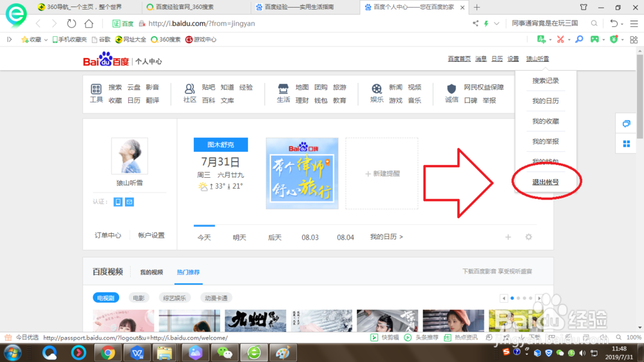Open 我的日历 > link
The height and width of the screenshot is (362, 644).
(x=386, y=236)
